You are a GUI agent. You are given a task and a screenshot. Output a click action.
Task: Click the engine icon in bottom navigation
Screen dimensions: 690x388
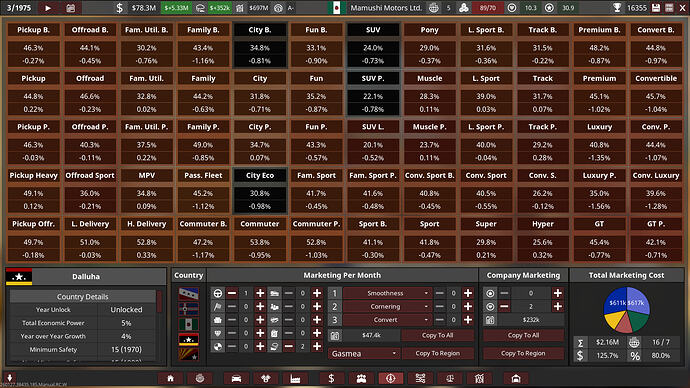click(x=266, y=378)
